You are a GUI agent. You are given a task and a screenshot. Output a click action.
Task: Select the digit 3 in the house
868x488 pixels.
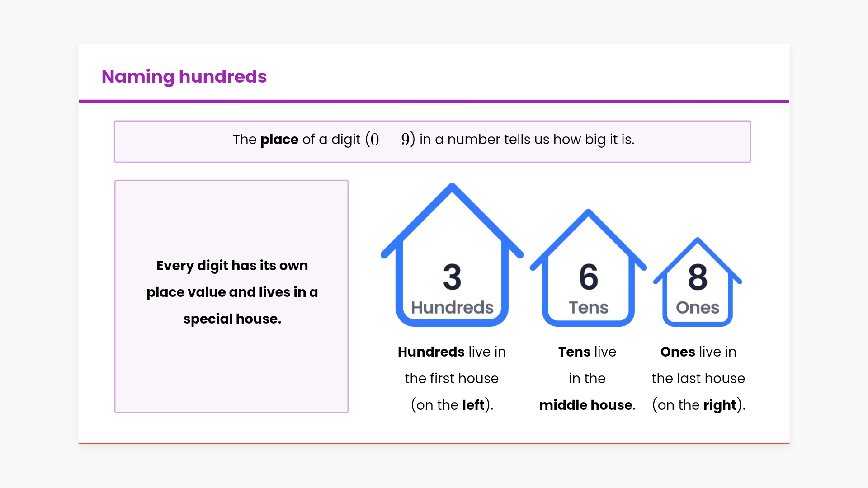(452, 277)
